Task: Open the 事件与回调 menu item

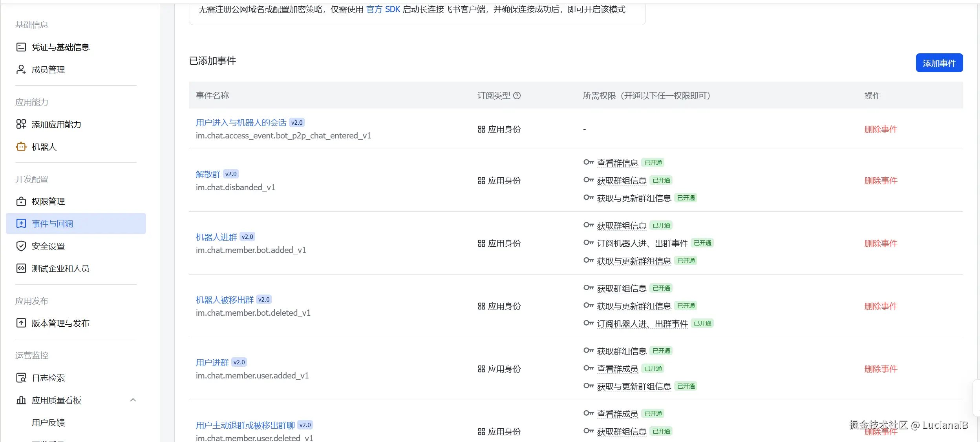Action: pyautogui.click(x=52, y=224)
